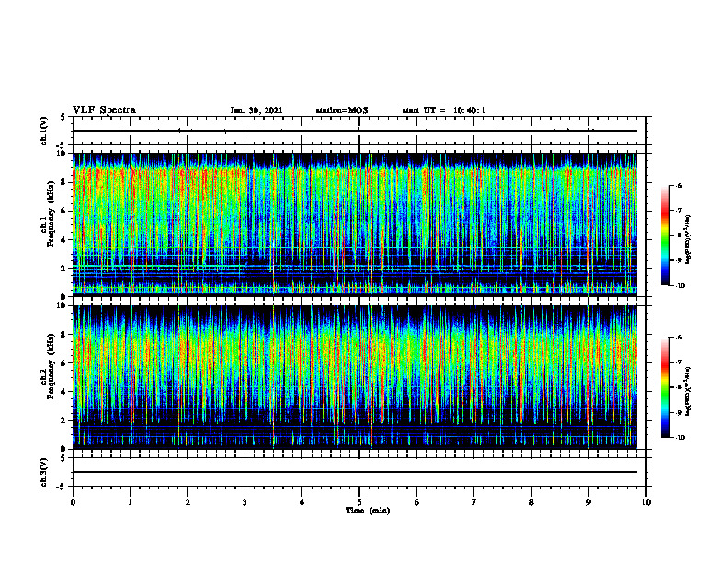Click the "start UT = 10:40:1" text

(444, 110)
